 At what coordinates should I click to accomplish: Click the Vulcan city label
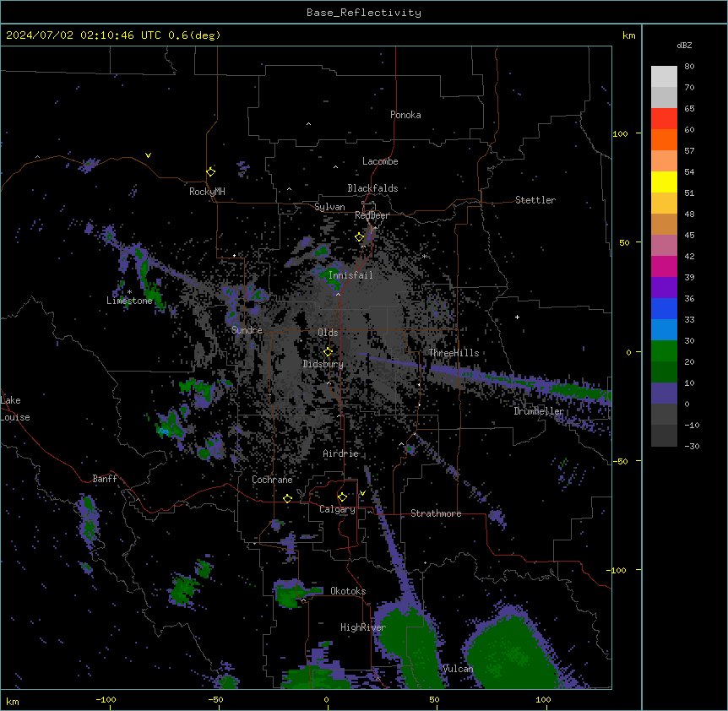[458, 669]
